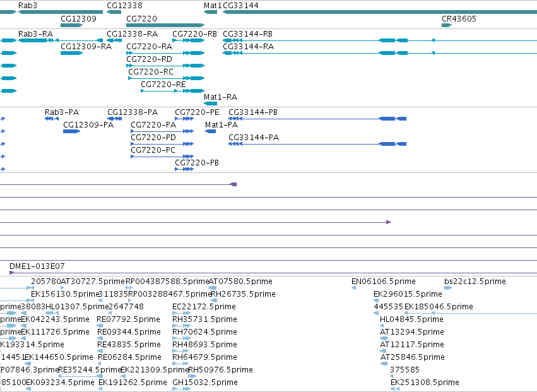Click the AT25846.5prime EST label
The width and height of the screenshot is (537, 392).
click(412, 357)
